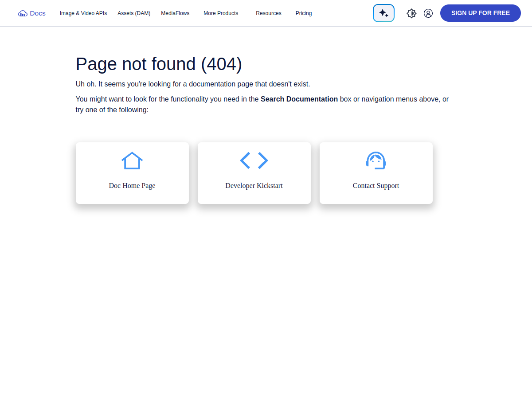Navigate to Pricing from the header
This screenshot has width=532, height=399.
click(304, 13)
